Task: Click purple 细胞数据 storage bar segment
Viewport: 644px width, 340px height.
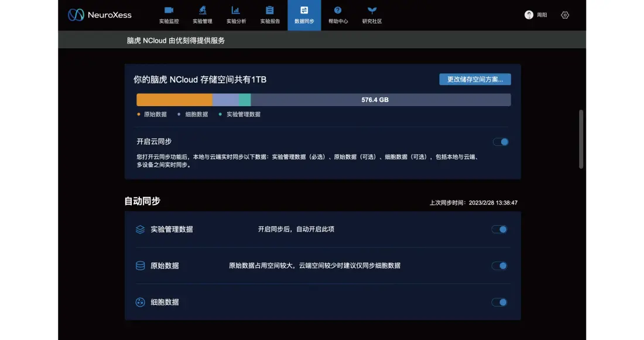Action: coord(225,100)
